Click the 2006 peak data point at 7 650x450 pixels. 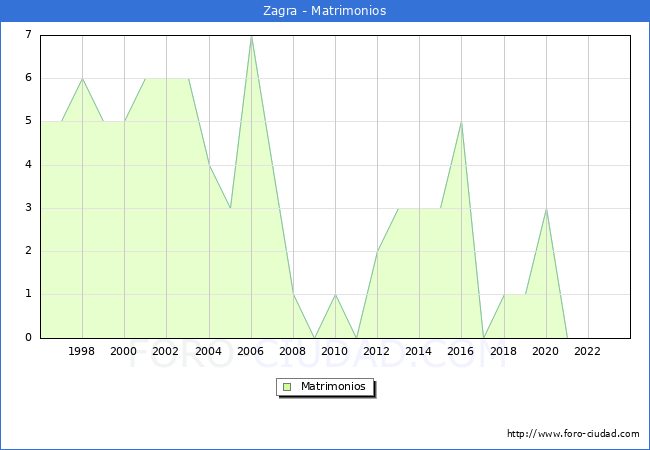251,37
